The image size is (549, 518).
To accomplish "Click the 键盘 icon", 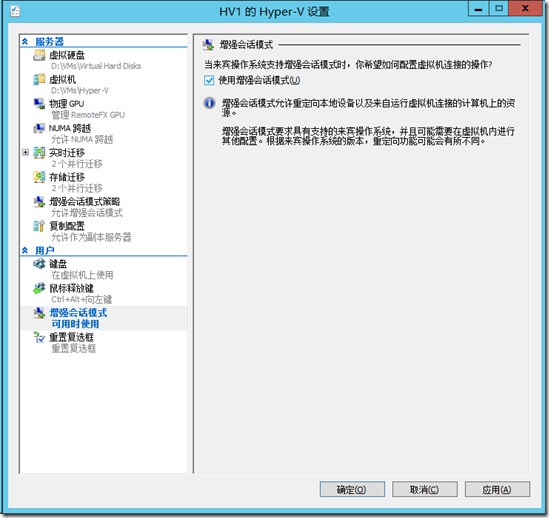I will (39, 264).
